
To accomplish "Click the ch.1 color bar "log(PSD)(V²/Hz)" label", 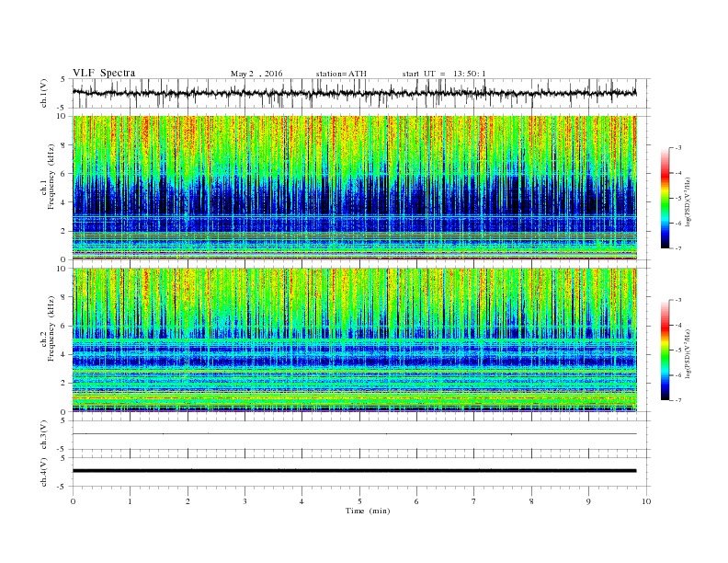I will click(x=688, y=201).
